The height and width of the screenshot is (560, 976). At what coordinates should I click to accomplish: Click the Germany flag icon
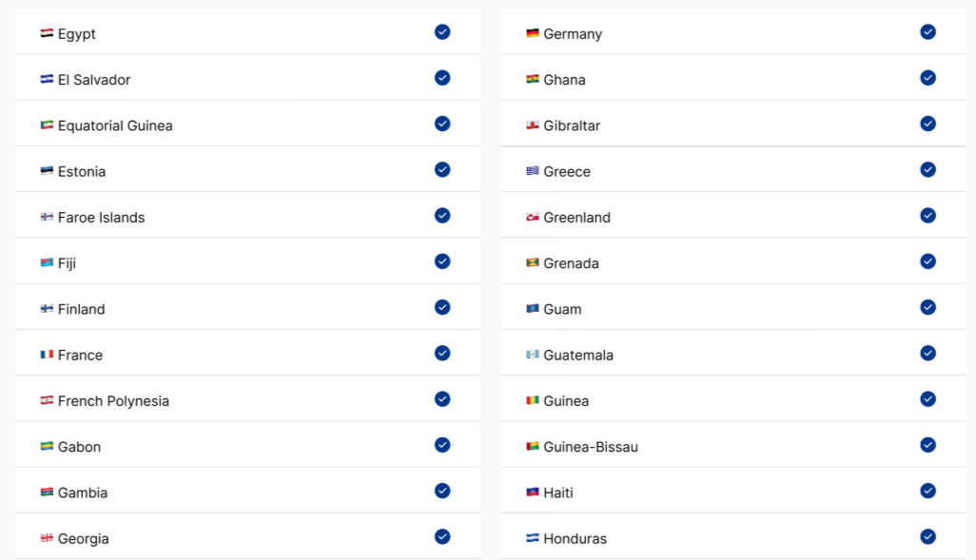tap(533, 34)
